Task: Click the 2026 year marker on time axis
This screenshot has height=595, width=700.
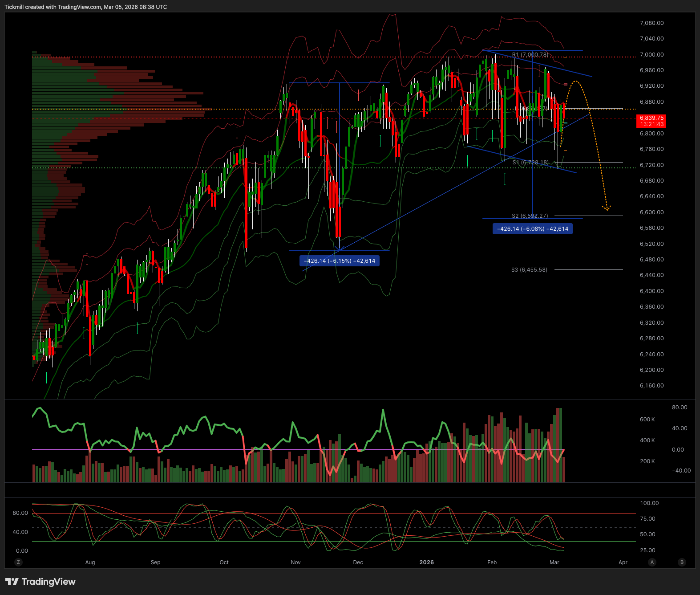Action: 426,562
